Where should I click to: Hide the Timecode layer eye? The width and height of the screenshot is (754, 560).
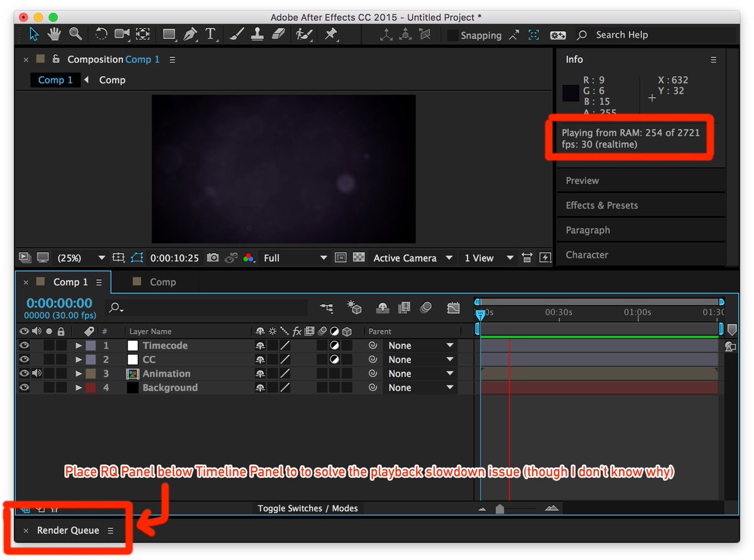24,346
